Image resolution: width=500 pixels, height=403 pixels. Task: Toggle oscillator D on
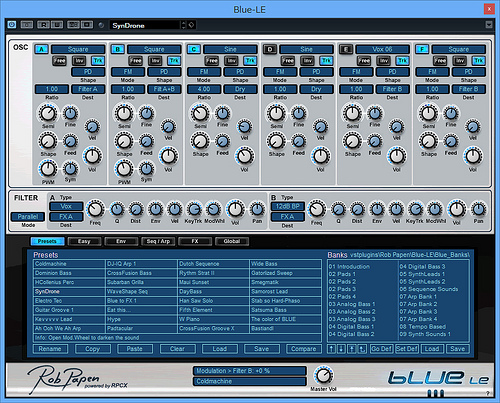pyautogui.click(x=270, y=50)
